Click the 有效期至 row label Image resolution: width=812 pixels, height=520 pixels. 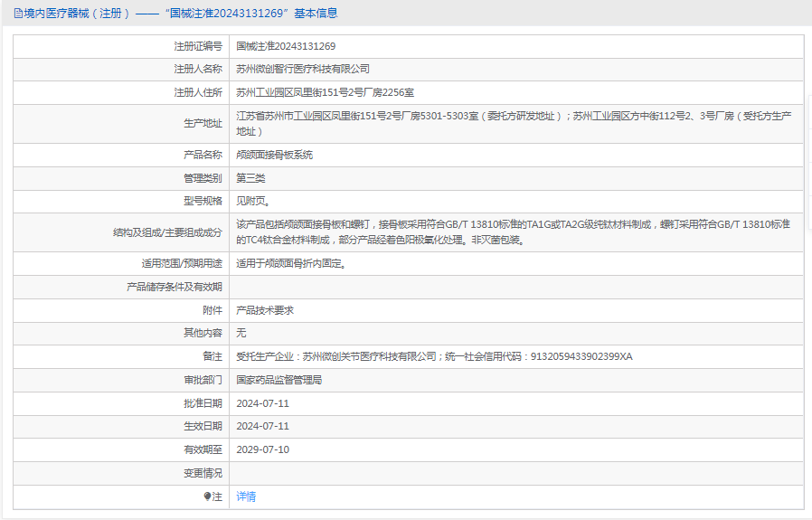tap(203, 449)
